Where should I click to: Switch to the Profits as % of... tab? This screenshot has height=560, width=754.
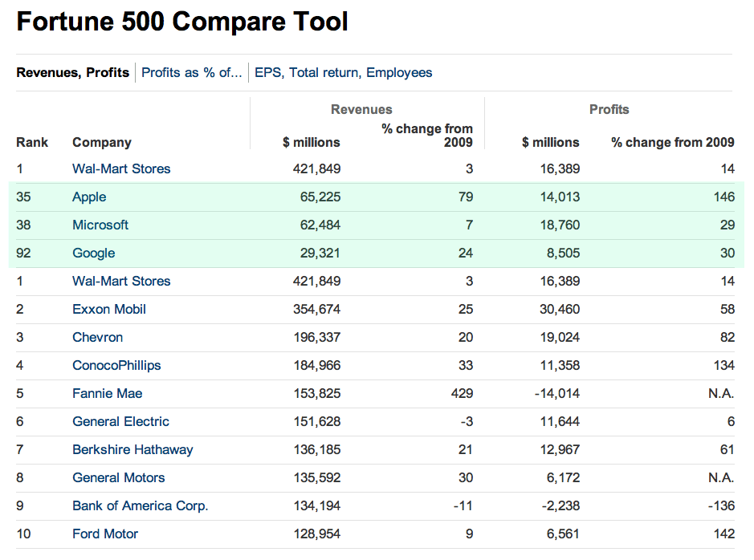(191, 72)
